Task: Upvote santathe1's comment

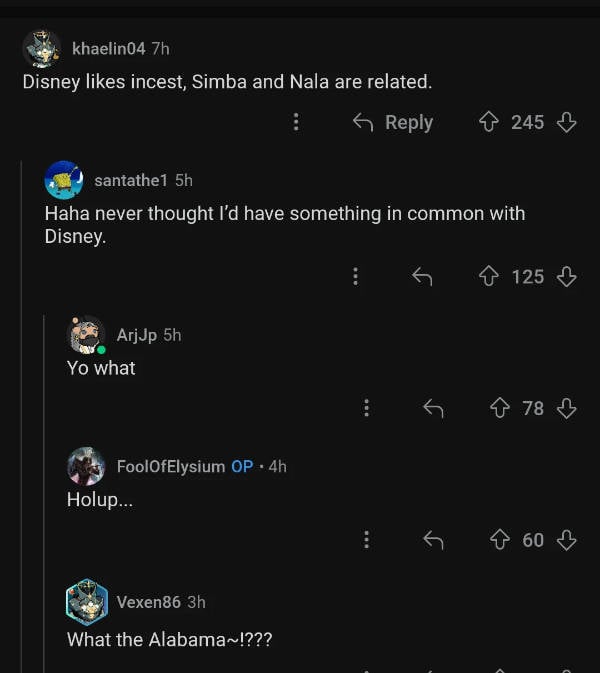Action: [x=489, y=276]
